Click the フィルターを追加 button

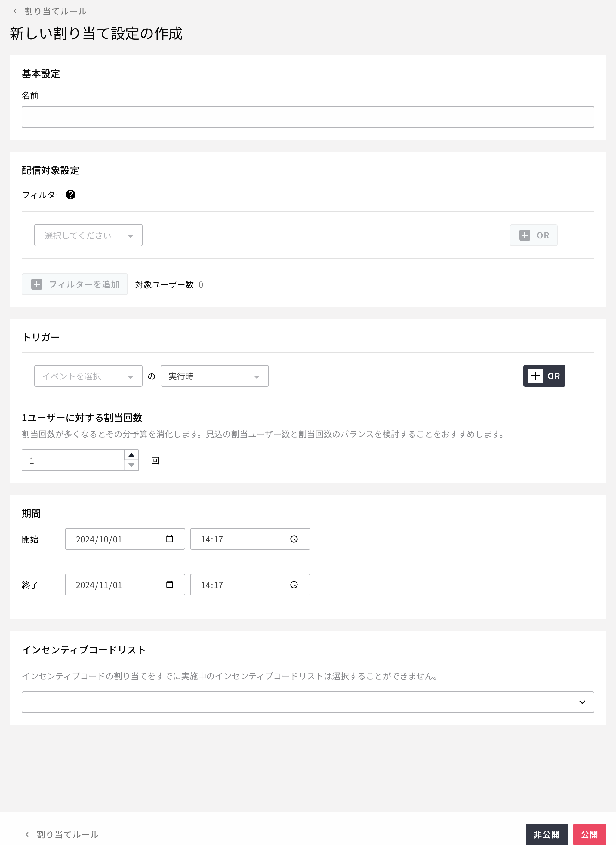coord(75,284)
